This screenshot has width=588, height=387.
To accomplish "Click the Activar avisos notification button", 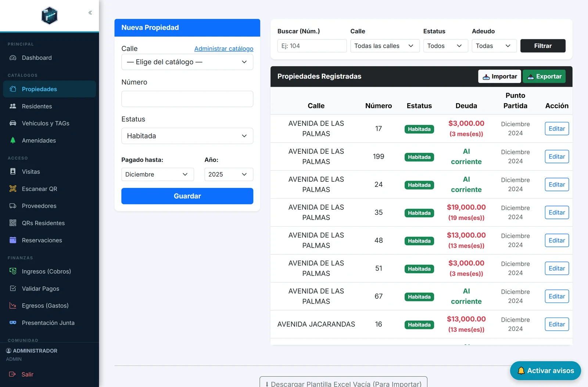I will click(x=545, y=370).
